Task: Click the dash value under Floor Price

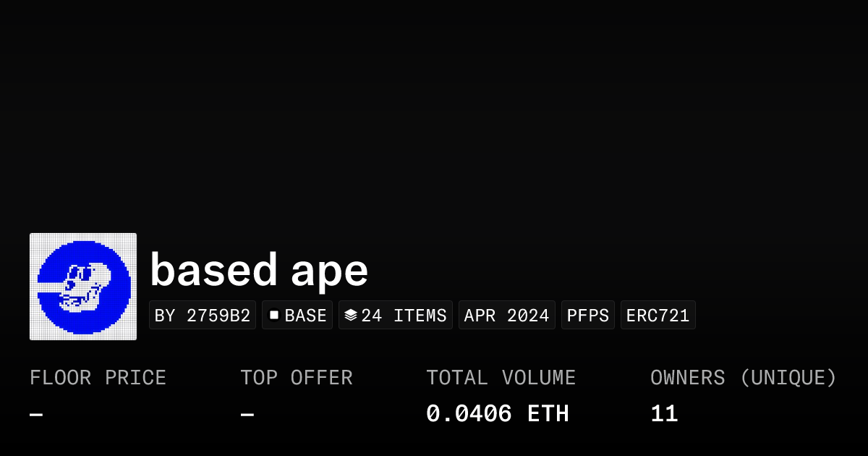Action: click(x=36, y=415)
